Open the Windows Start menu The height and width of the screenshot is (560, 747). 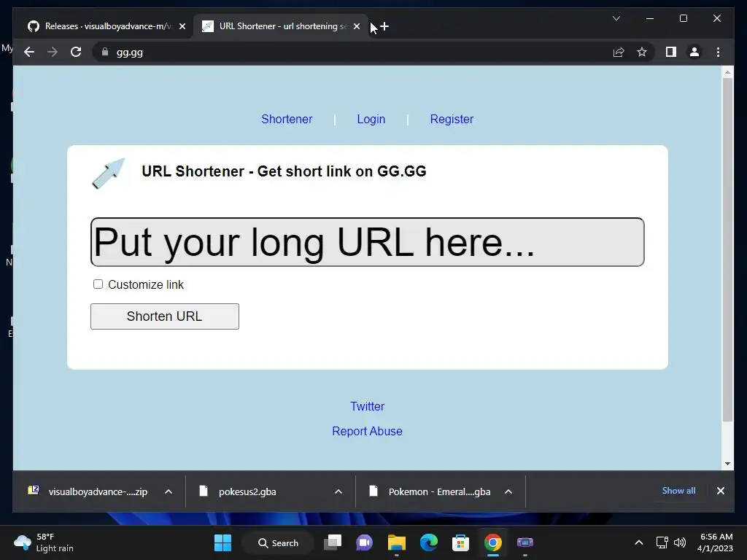tap(222, 542)
